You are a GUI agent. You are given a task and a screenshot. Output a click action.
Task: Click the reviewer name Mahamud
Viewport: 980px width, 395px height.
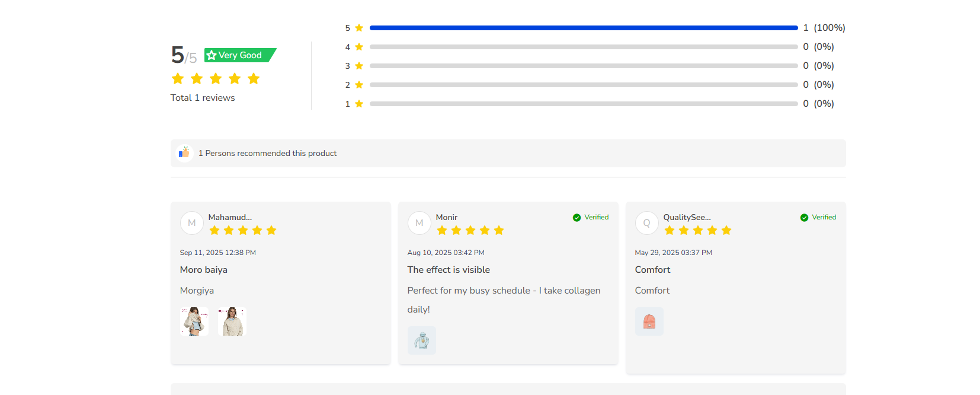coord(230,217)
